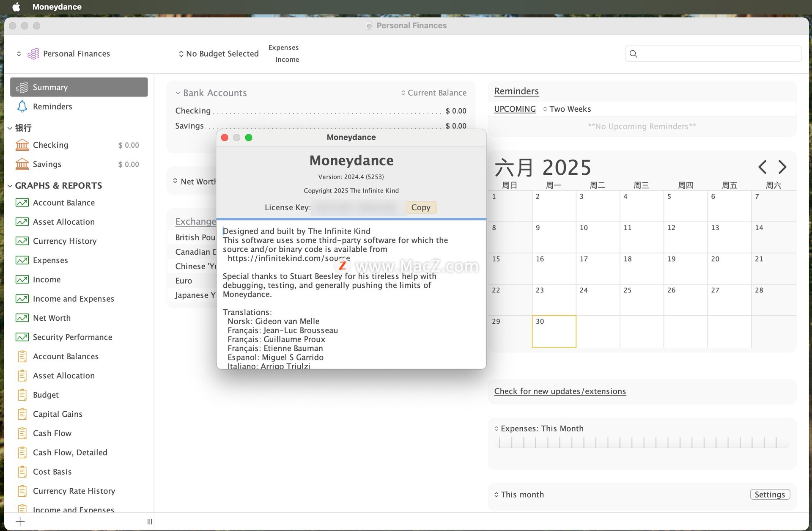Open the This month period dropdown
Screen dimensions: 812x531
519,494
